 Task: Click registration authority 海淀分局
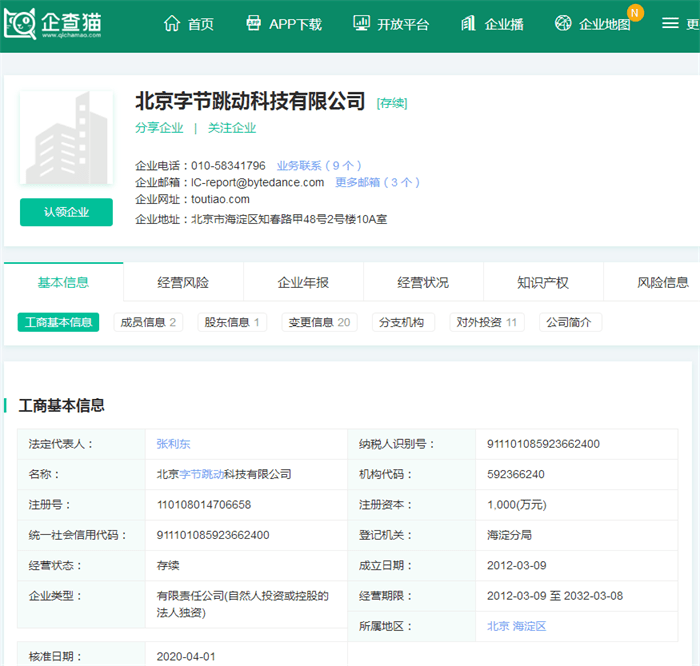coord(509,535)
